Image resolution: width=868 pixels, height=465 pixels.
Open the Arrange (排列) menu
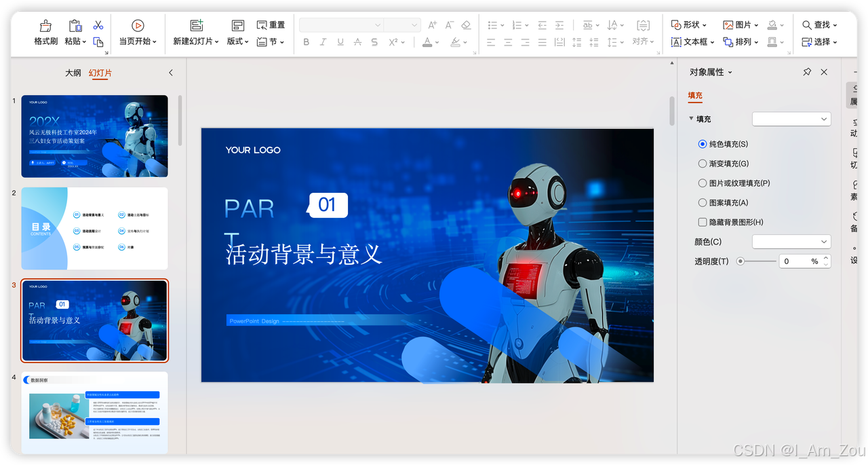741,42
